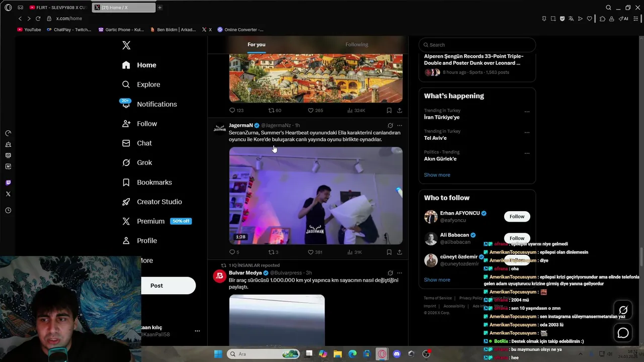The image size is (644, 362).
Task: Click Grok icon on Bulvar Medya post
Action: [390, 273]
